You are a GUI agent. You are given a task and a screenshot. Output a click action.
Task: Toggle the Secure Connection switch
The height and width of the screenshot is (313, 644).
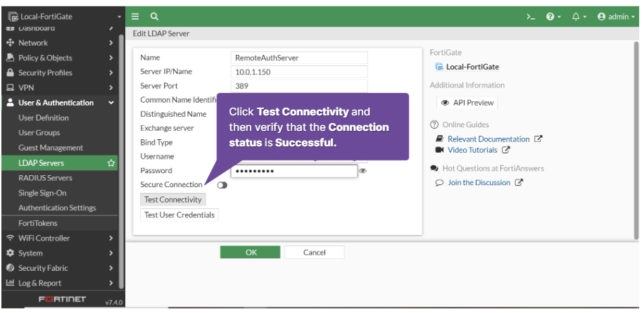pyautogui.click(x=222, y=185)
